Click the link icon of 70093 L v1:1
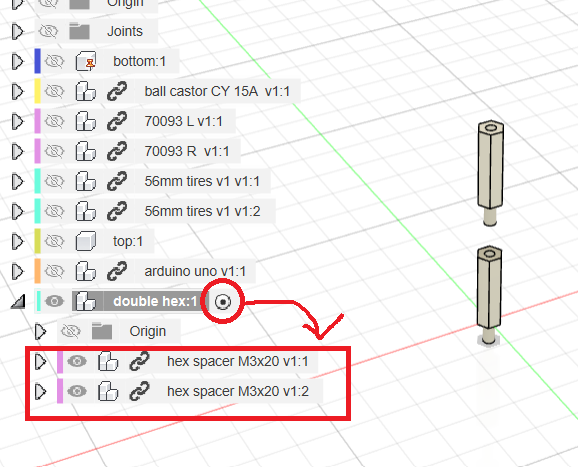578x467 pixels. pyautogui.click(x=117, y=121)
